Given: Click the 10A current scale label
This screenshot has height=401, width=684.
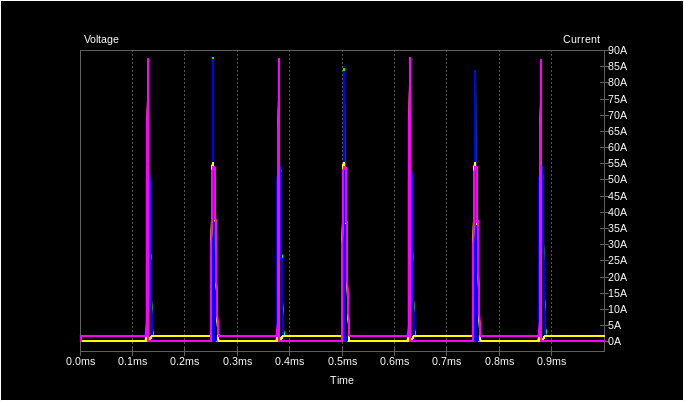Looking at the screenshot, I should [x=617, y=309].
